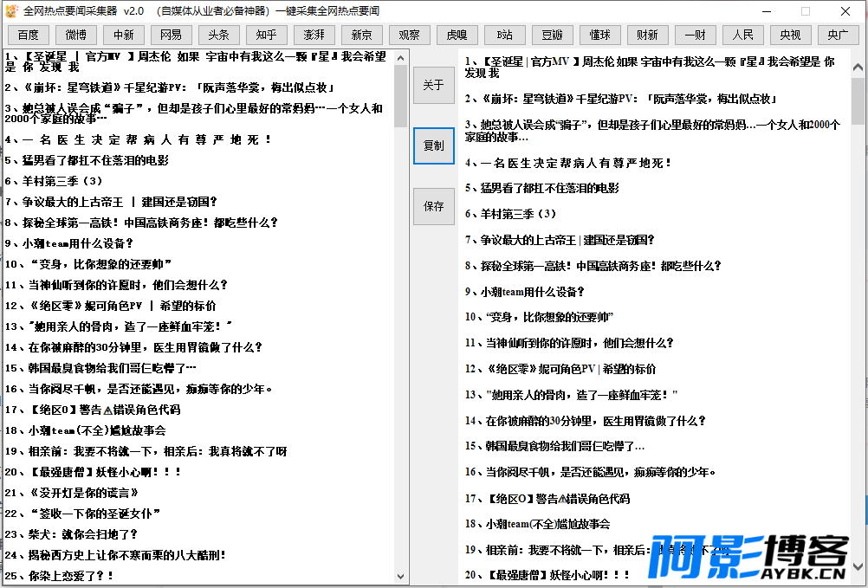Click right panel line 5 猛男看了都扛不住落泪的电影
868x588 pixels.
pos(542,189)
